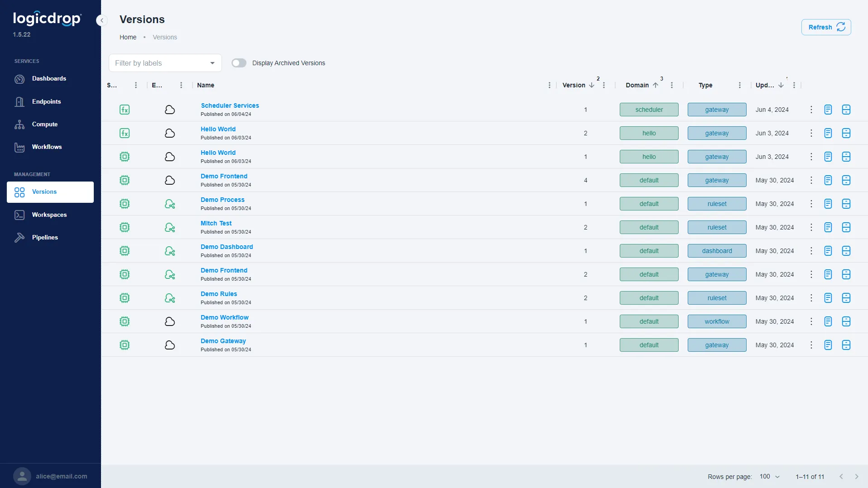
Task: Click the Pipelines wrench sidebar icon
Action: [x=20, y=237]
